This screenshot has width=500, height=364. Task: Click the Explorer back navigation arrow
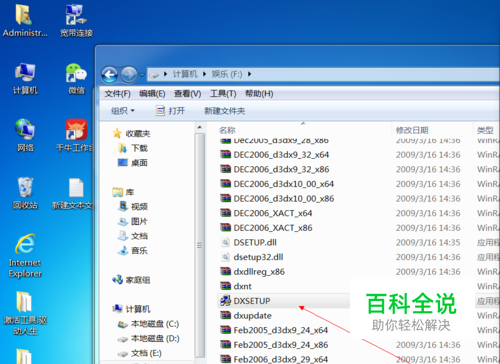(110, 75)
